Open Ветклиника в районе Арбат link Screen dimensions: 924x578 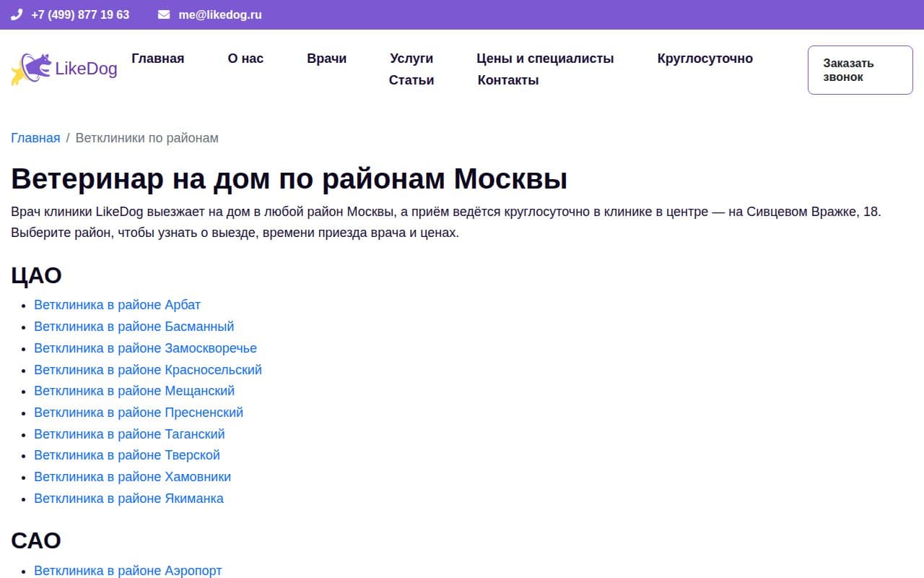point(118,305)
